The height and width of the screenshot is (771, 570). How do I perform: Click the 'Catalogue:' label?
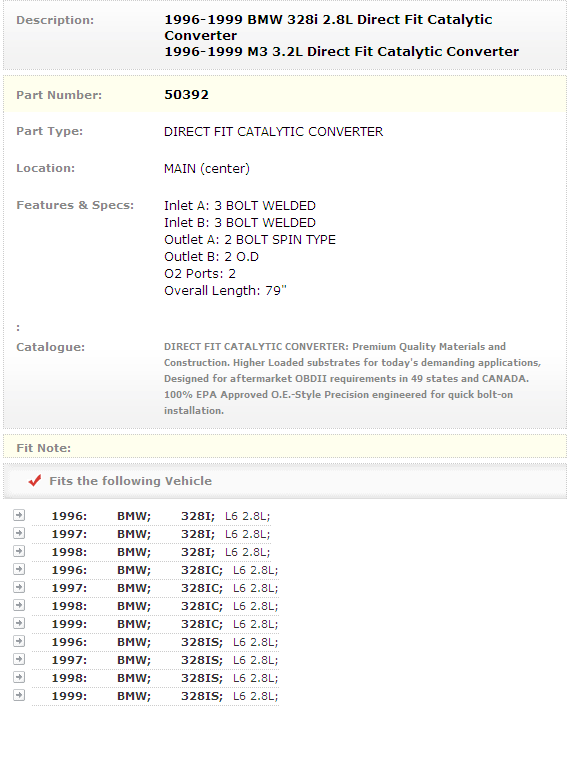click(x=51, y=347)
